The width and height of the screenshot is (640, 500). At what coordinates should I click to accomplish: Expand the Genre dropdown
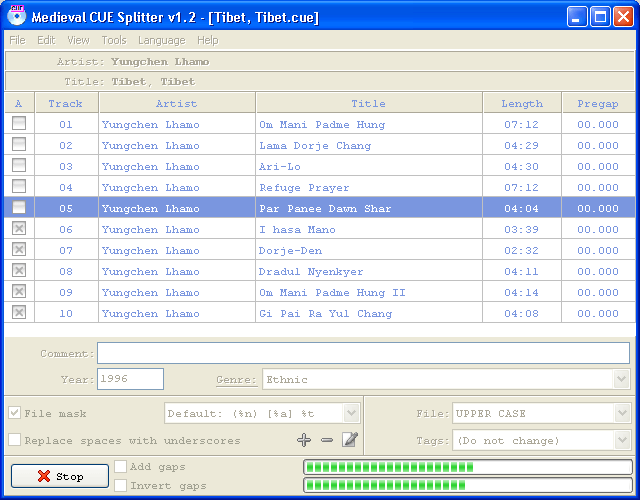(x=621, y=379)
